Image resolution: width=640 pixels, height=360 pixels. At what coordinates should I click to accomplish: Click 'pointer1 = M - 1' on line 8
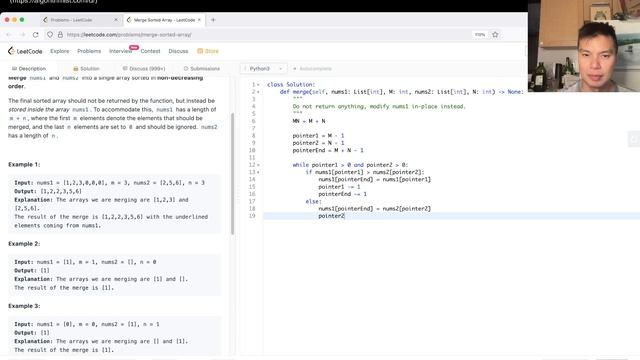click(318, 136)
